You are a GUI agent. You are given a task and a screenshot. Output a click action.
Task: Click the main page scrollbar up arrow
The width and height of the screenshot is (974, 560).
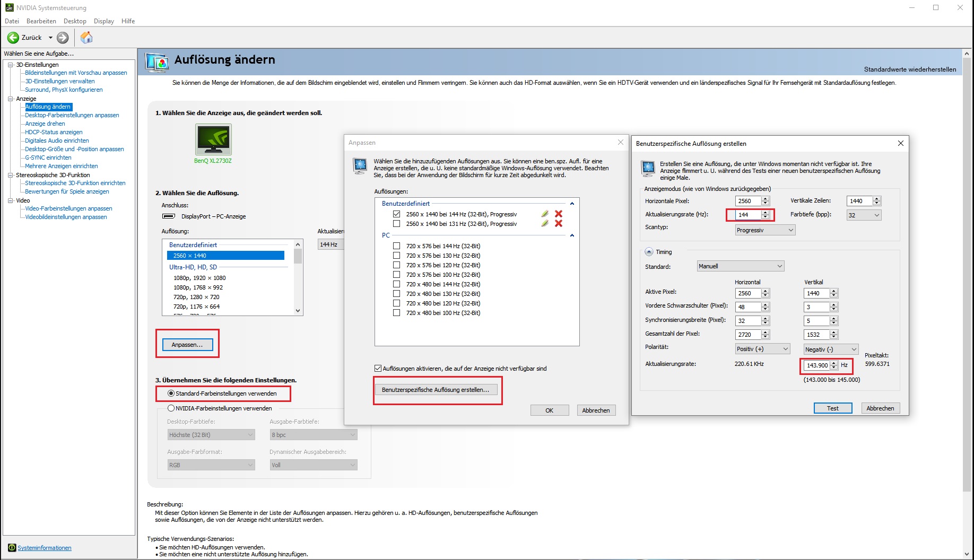[x=967, y=54]
